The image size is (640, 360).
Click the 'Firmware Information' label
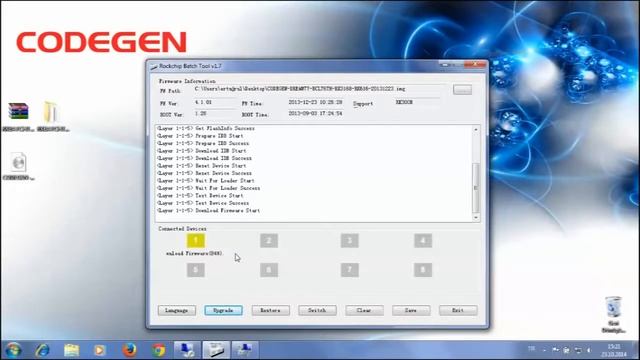click(187, 81)
